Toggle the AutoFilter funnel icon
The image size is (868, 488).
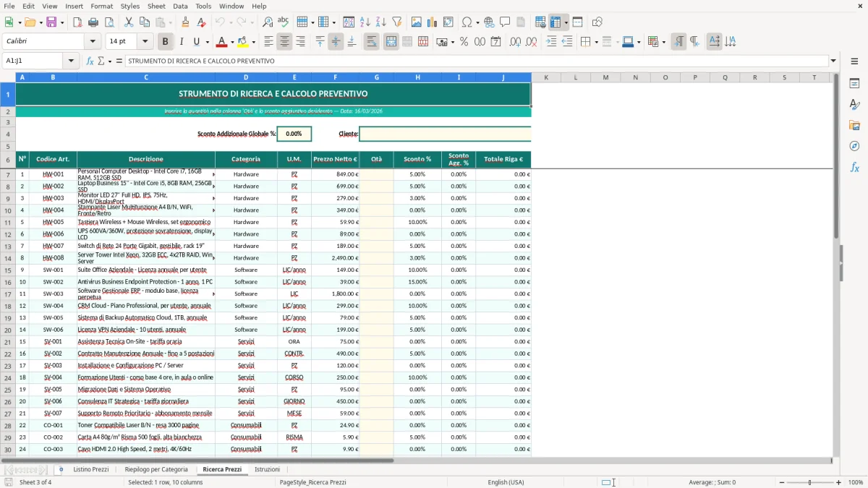(x=396, y=22)
